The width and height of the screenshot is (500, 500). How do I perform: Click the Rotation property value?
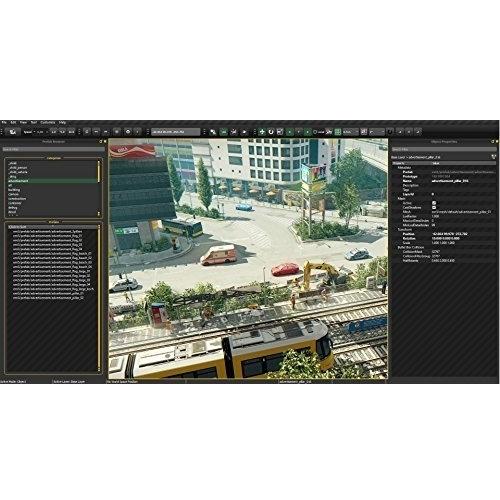[x=445, y=238]
